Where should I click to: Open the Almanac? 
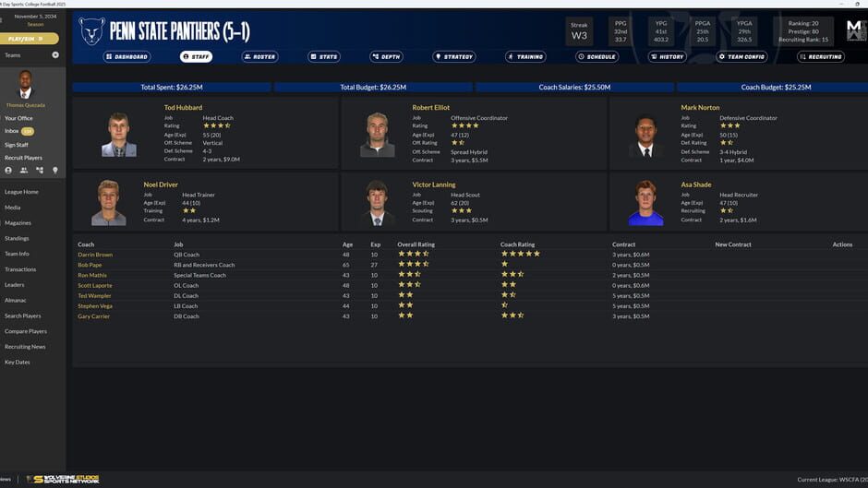point(16,301)
